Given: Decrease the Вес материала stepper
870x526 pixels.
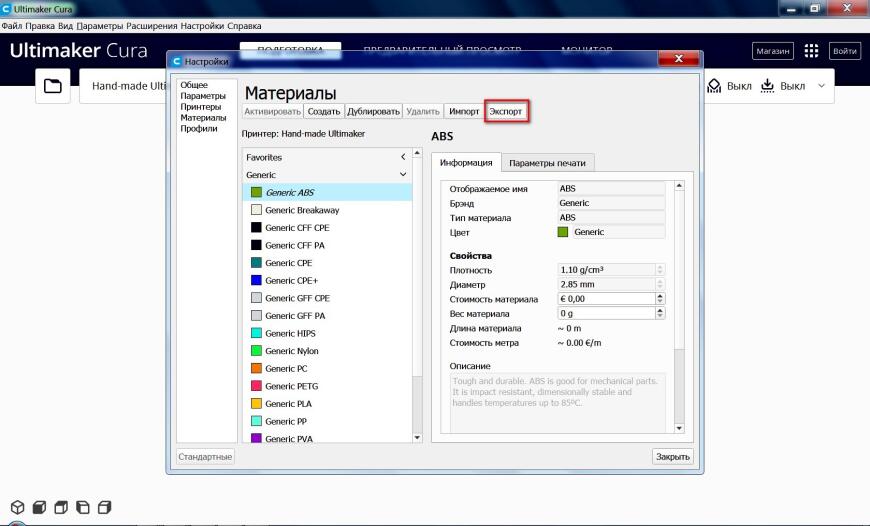Looking at the screenshot, I should pyautogui.click(x=660, y=316).
